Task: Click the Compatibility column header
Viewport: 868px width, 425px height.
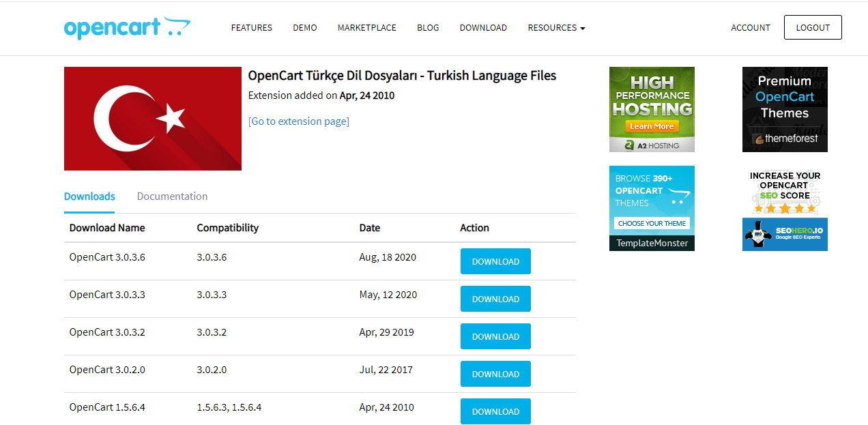Action: click(228, 228)
